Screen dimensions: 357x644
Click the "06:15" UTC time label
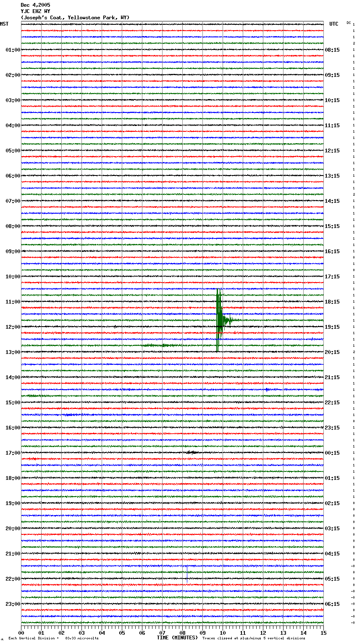(x=332, y=604)
